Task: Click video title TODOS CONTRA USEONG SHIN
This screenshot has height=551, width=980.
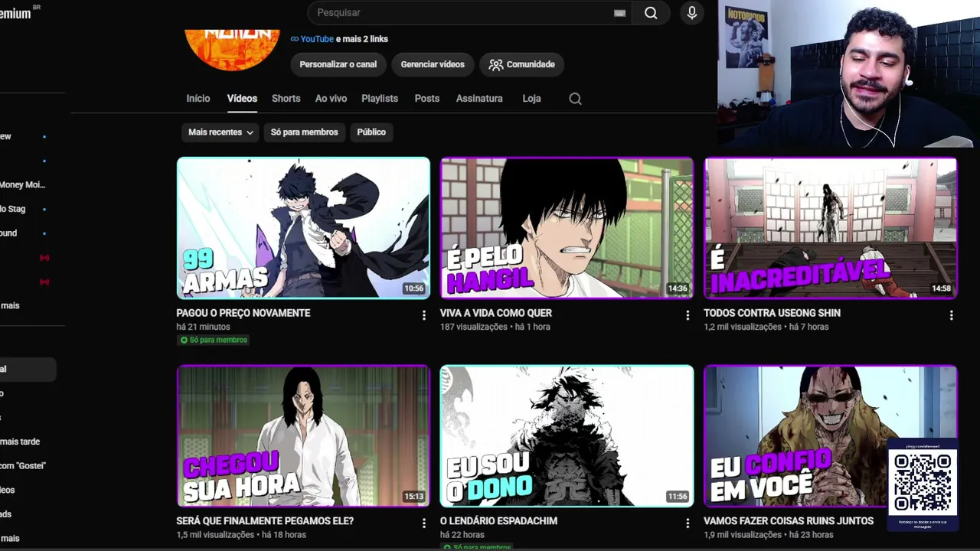Action: pos(772,313)
